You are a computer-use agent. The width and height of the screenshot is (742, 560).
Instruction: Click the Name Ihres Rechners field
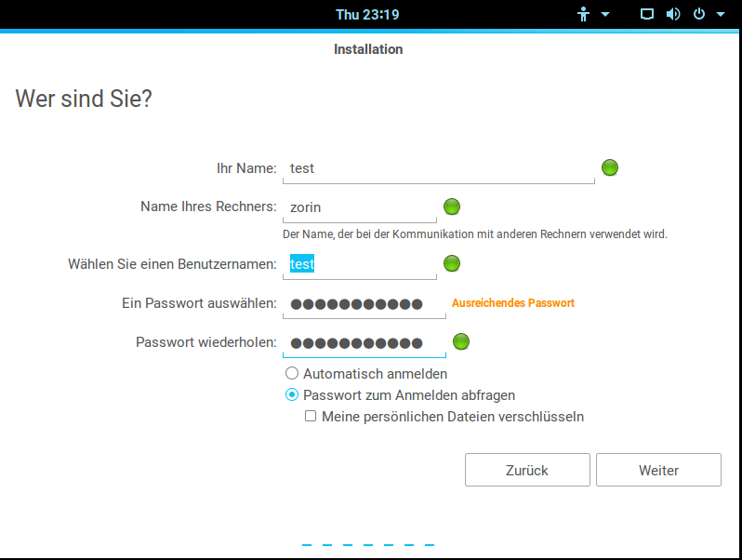click(x=359, y=207)
